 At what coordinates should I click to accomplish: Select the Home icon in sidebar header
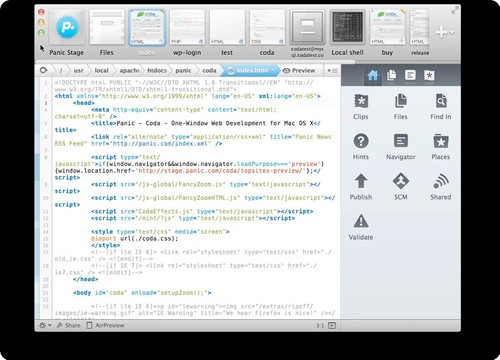372,76
